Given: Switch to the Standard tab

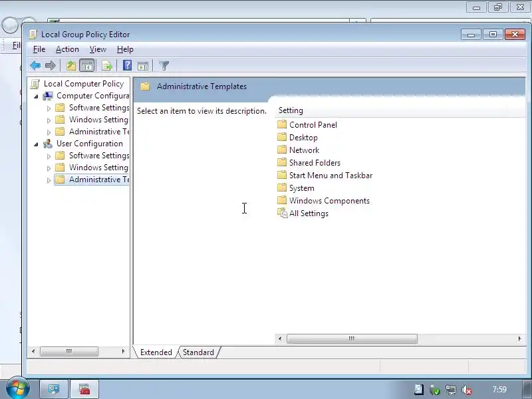Looking at the screenshot, I should [x=198, y=352].
